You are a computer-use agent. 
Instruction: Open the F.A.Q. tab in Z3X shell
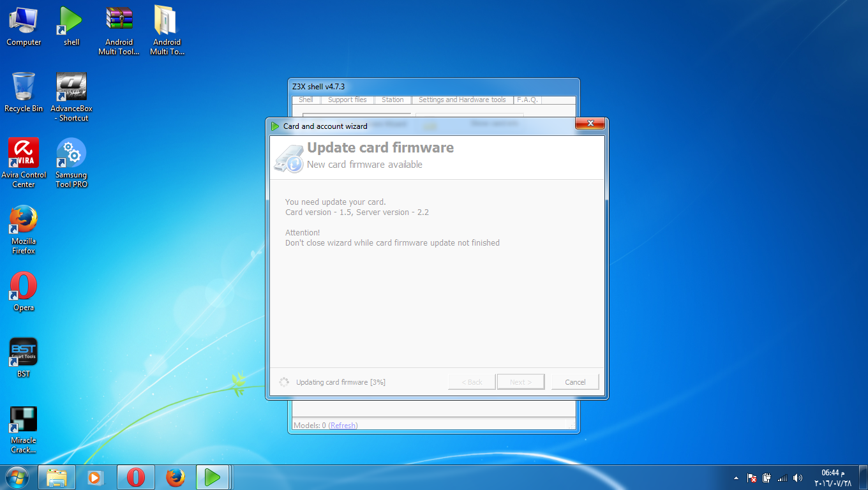tap(527, 100)
